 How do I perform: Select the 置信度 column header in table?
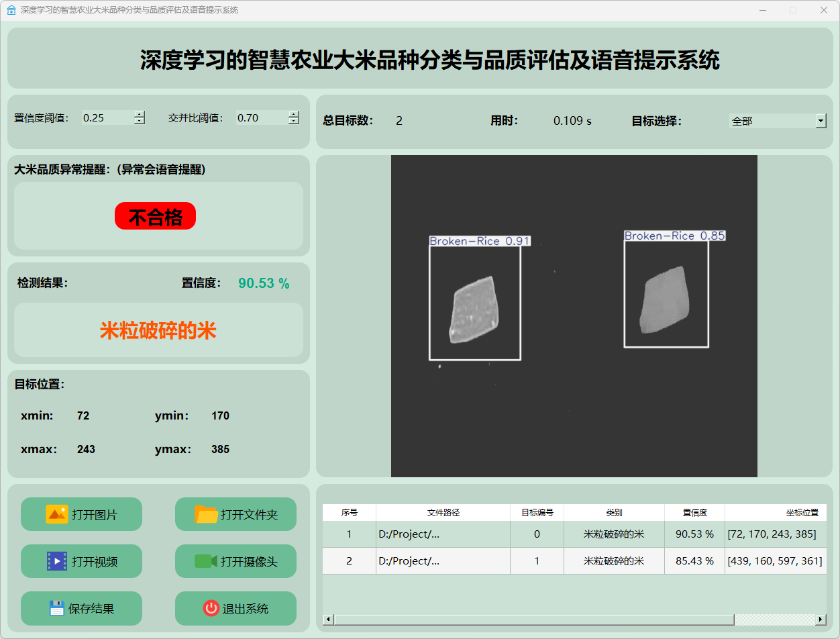[694, 512]
